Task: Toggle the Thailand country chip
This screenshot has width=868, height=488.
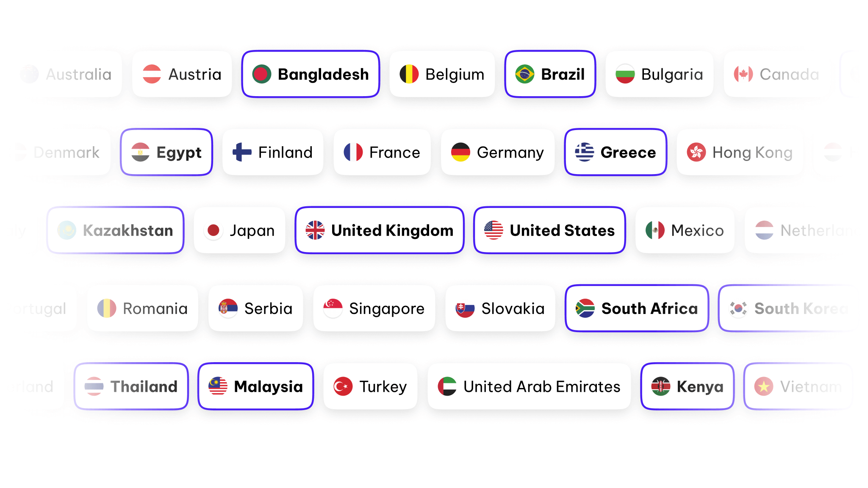Action: pos(131,386)
